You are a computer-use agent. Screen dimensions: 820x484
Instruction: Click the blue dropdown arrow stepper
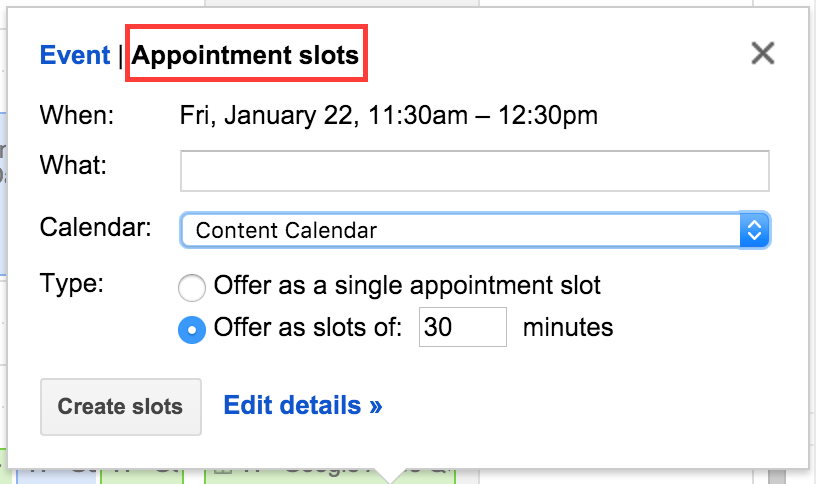(755, 231)
